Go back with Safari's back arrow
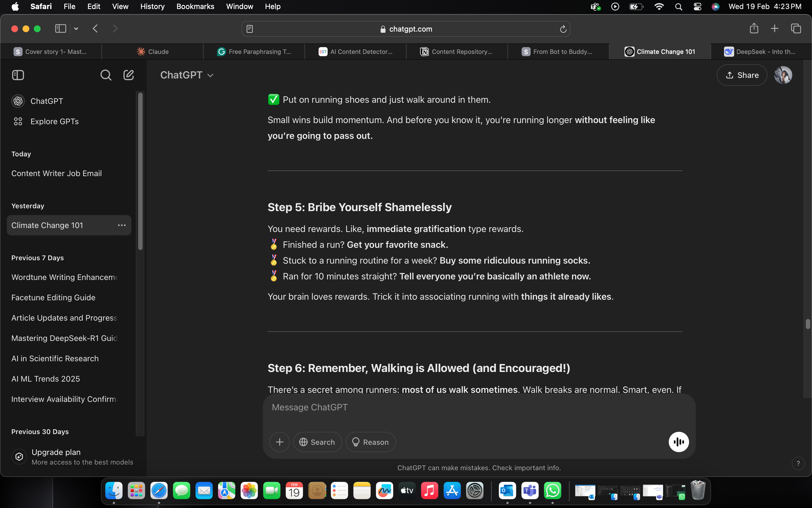 [x=95, y=29]
